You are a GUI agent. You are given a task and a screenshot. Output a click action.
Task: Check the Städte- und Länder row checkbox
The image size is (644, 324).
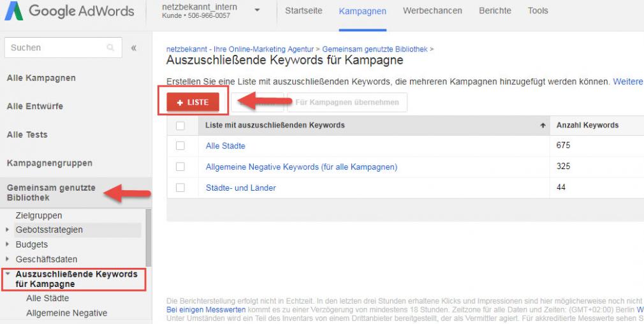(180, 188)
